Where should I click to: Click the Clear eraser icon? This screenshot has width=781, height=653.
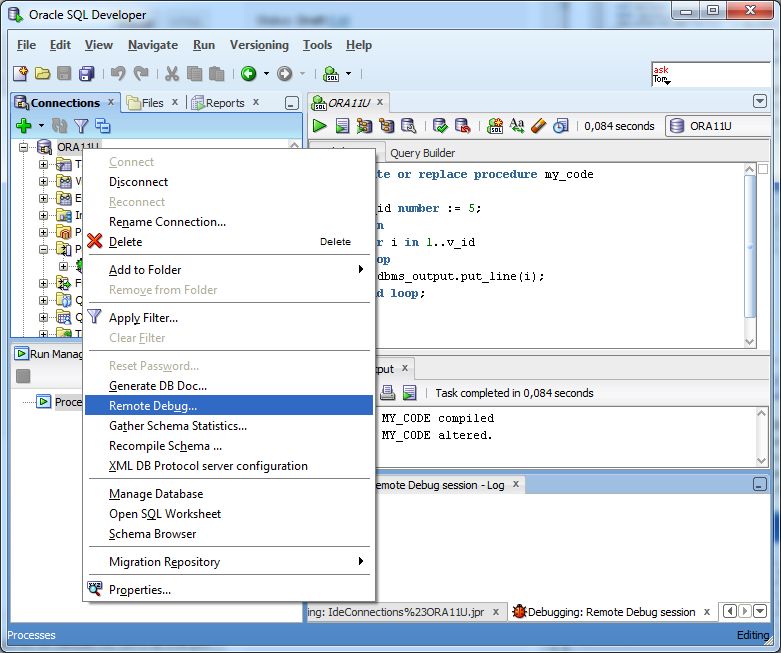pyautogui.click(x=538, y=126)
